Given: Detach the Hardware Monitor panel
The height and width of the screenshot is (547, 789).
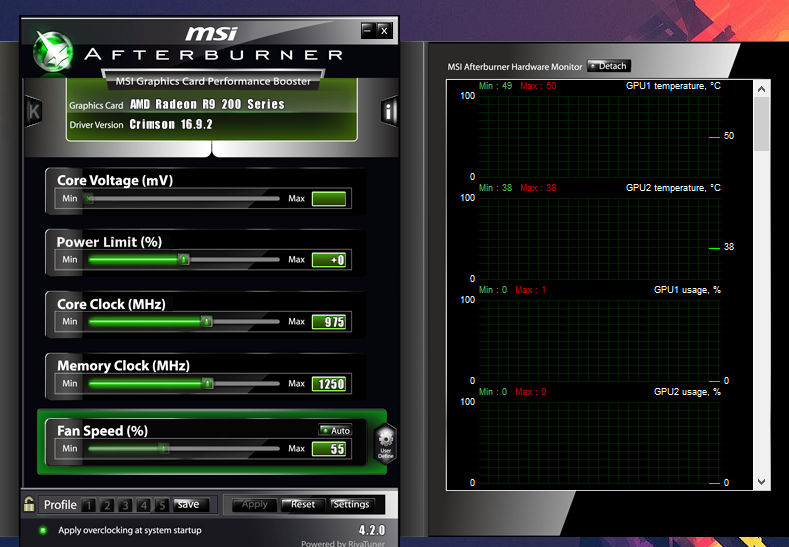Looking at the screenshot, I should [608, 66].
